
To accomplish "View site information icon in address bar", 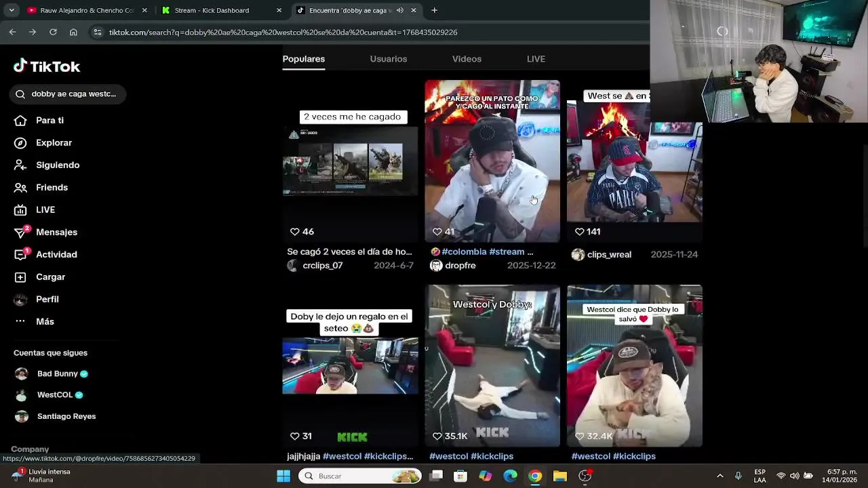I will coord(98,32).
